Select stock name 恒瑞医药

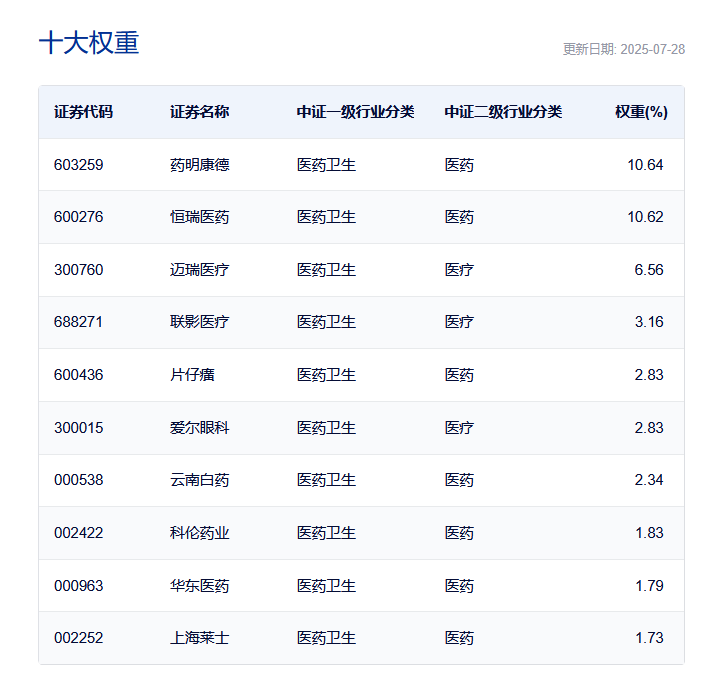click(199, 217)
